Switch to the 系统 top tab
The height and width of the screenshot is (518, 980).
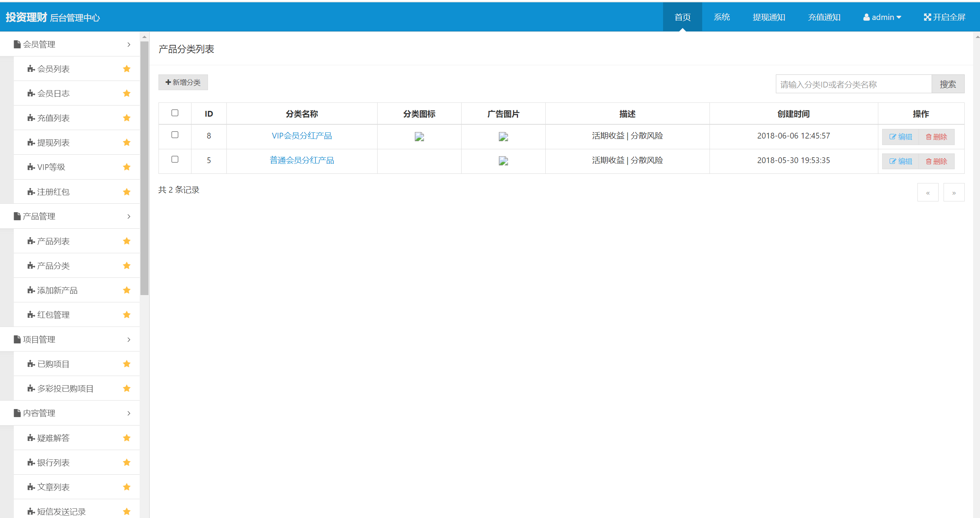(x=721, y=17)
